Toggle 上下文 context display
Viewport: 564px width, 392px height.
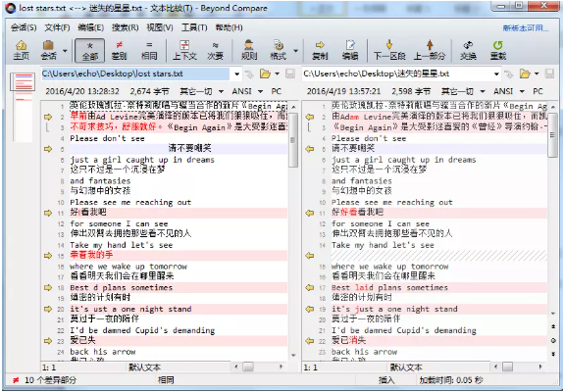point(184,50)
